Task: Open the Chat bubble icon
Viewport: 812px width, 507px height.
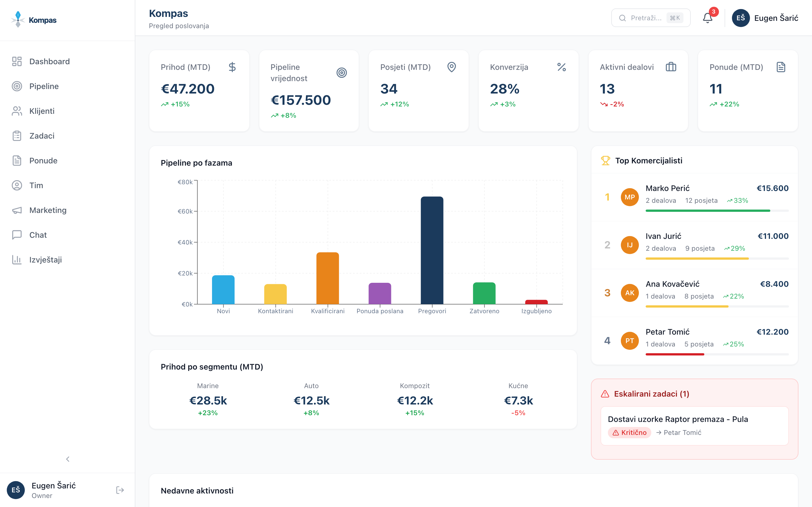Action: coord(17,235)
